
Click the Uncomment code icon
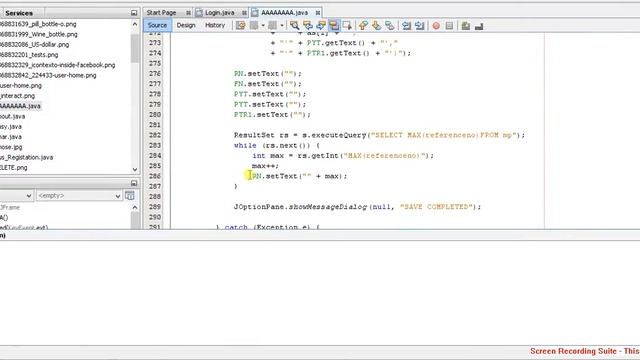(x=479, y=26)
